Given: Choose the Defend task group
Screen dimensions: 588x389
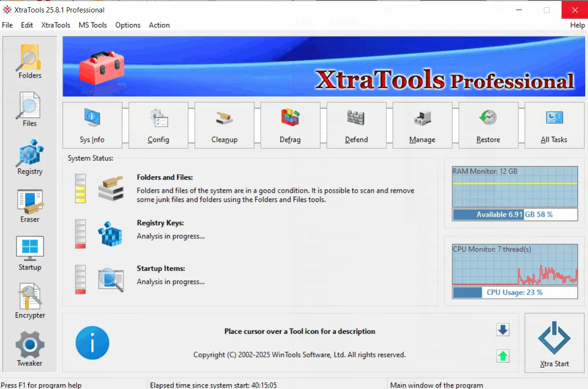Looking at the screenshot, I should point(356,125).
